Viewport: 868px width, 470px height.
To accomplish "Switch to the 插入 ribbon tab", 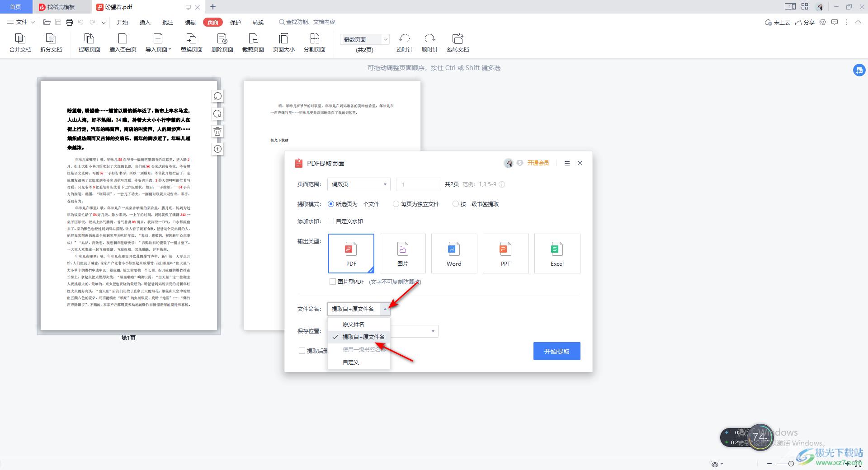I will (145, 22).
